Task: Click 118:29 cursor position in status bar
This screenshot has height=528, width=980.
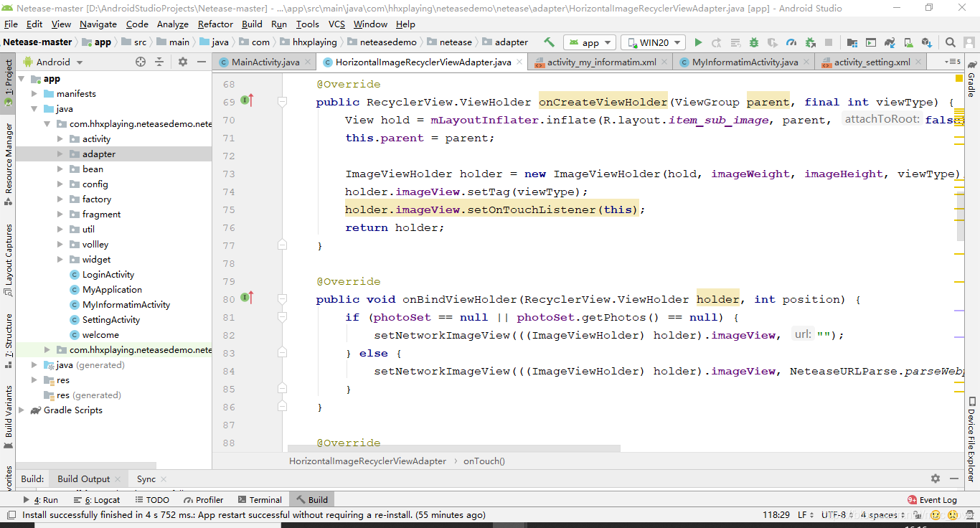Action: tap(776, 515)
